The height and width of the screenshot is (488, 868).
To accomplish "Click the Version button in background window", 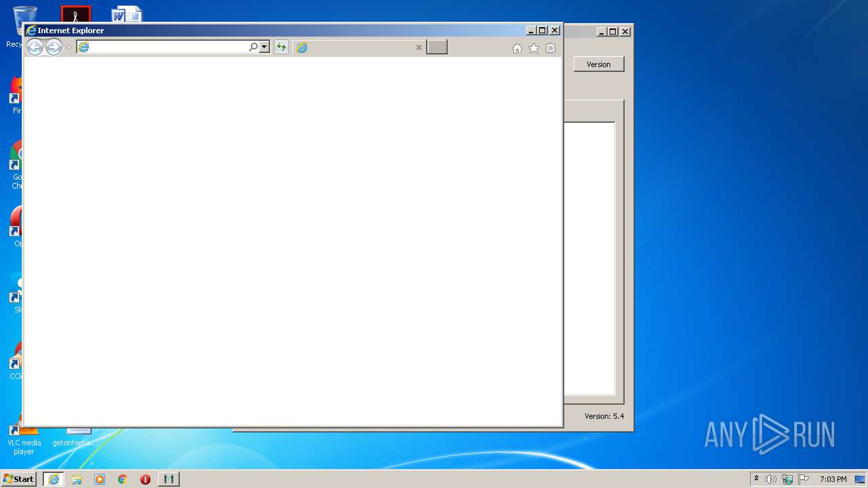I will click(x=599, y=64).
